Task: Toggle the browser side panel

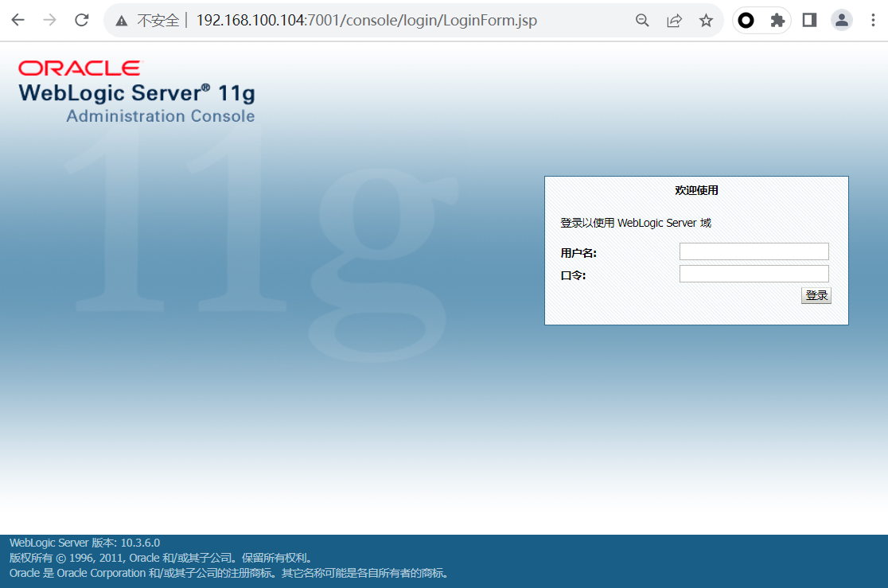Action: click(x=809, y=21)
